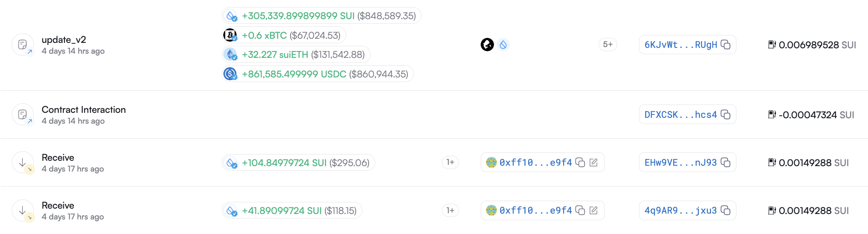The image size is (868, 234).
Task: Open transaction link DFXCSK...hcs4
Action: click(x=681, y=115)
